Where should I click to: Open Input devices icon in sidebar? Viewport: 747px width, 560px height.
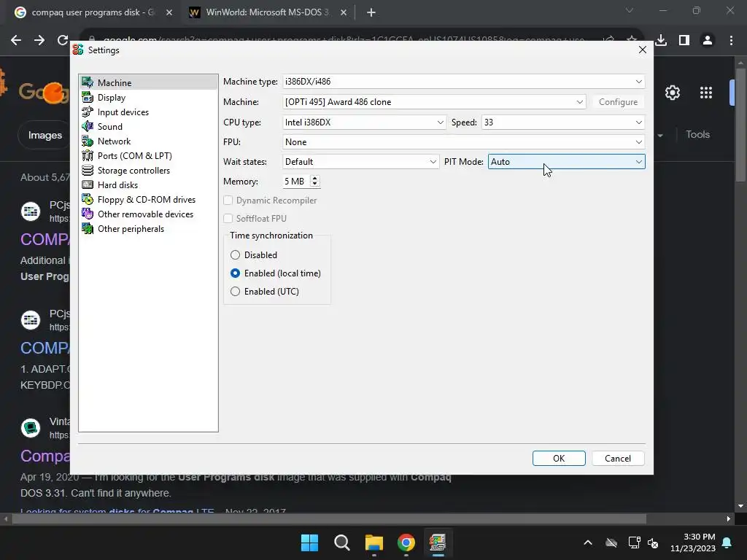[x=88, y=112]
